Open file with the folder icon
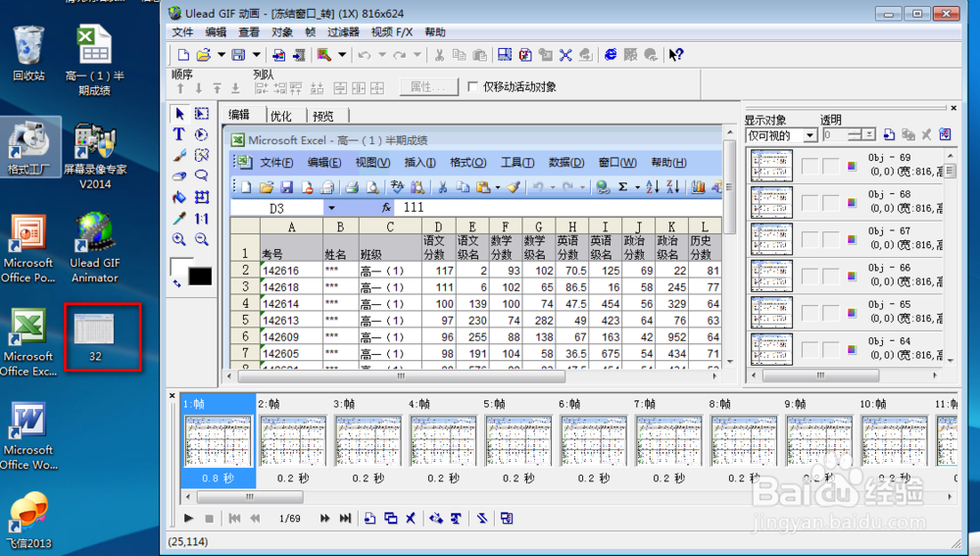The image size is (980, 556). point(203,55)
